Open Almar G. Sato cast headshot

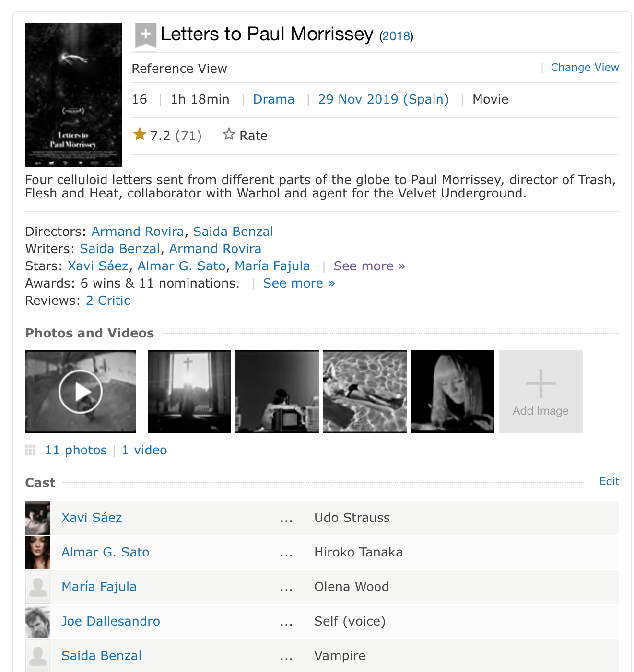click(x=38, y=553)
